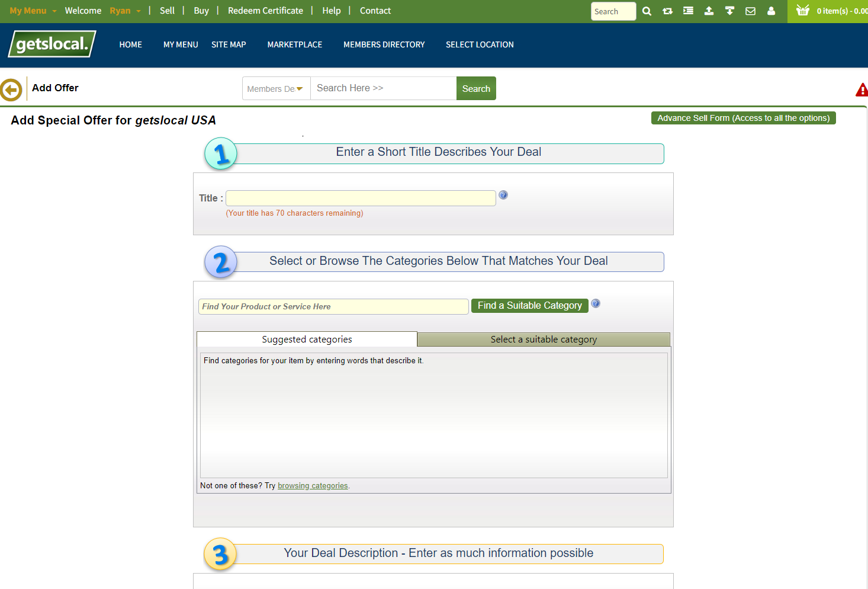Screen dimensions: 868x589
Task: Click Add Special Offer for getslocal USA heading
Action: point(113,120)
